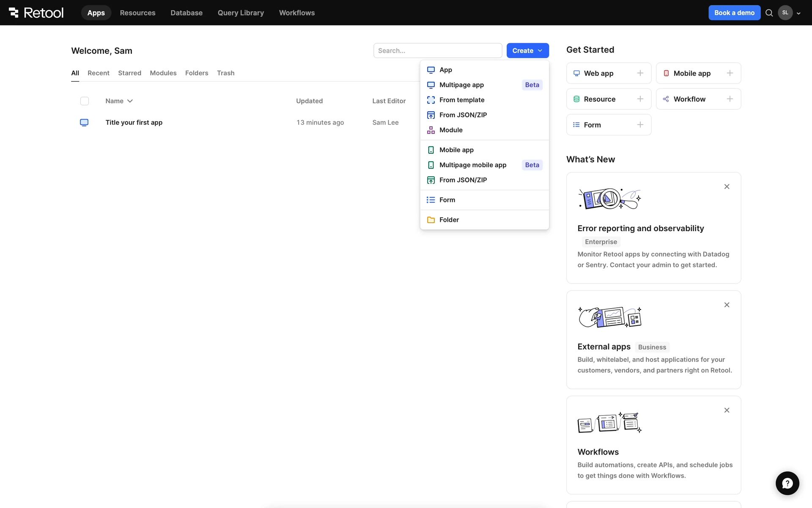Dismiss the External apps card

(x=727, y=305)
